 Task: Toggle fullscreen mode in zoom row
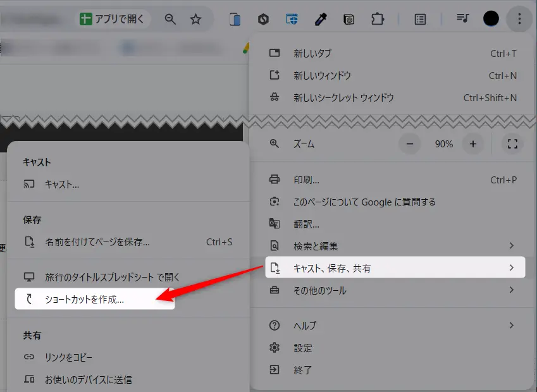click(513, 144)
